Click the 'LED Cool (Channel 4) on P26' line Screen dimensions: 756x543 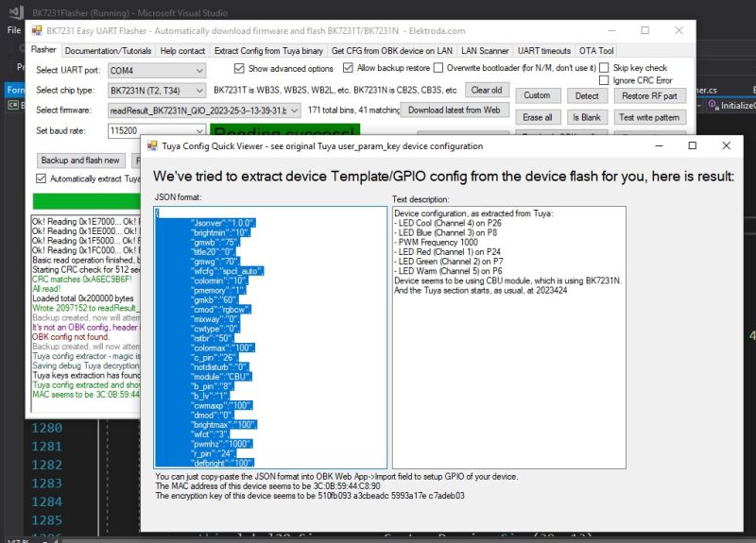tap(447, 223)
